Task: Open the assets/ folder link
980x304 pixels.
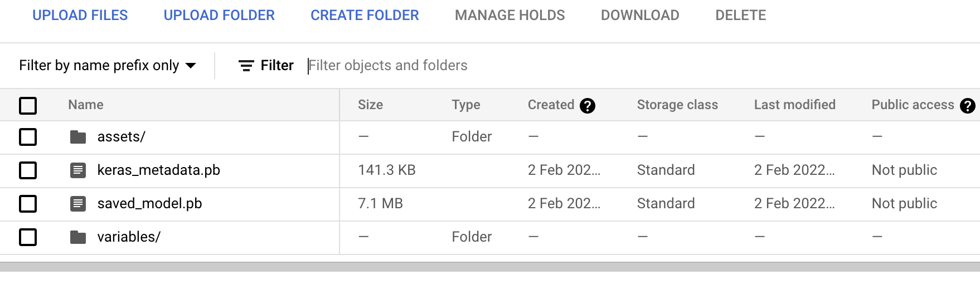Action: (x=122, y=137)
